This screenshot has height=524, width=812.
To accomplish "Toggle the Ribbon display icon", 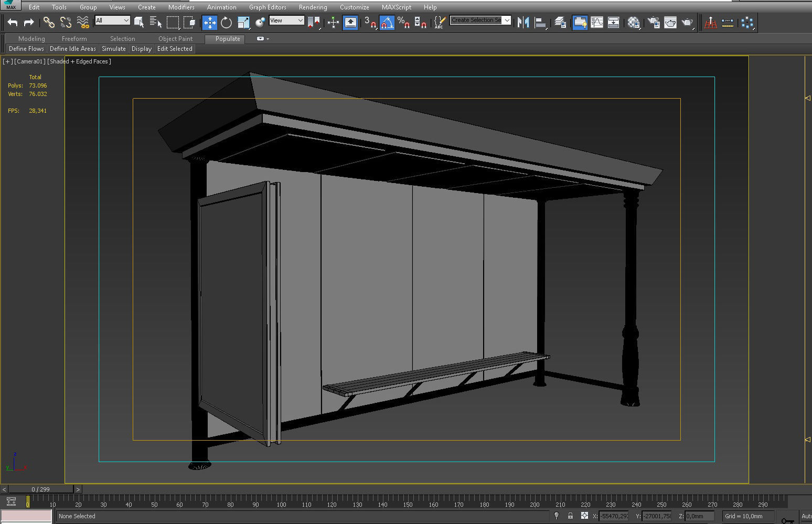I will (580, 22).
